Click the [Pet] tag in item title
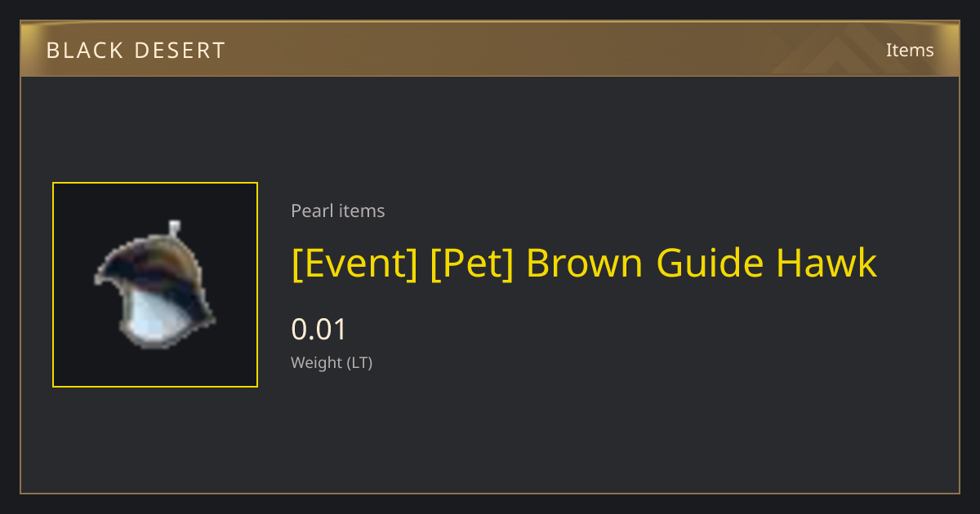This screenshot has width=980, height=514. point(471,264)
